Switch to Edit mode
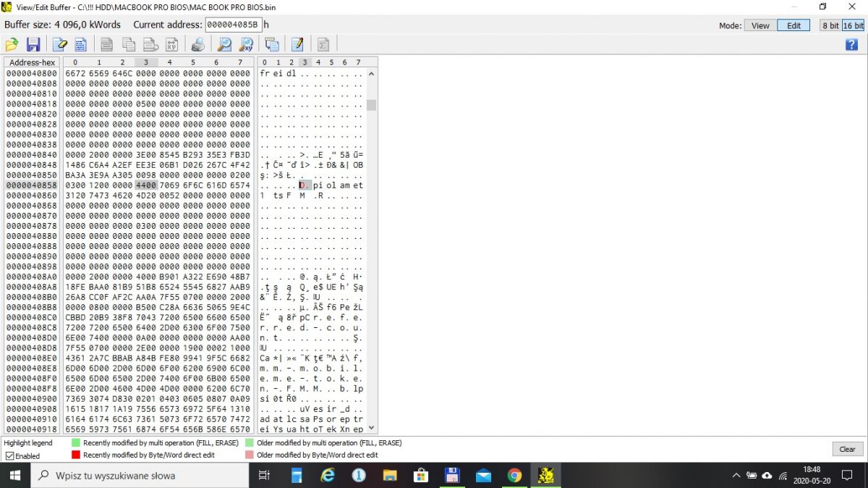Image resolution: width=868 pixels, height=488 pixels. pos(793,25)
